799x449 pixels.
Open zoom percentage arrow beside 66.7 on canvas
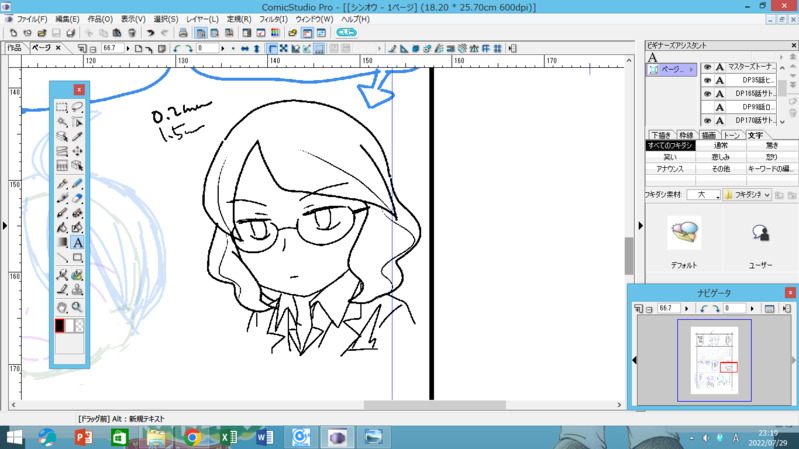[127, 48]
